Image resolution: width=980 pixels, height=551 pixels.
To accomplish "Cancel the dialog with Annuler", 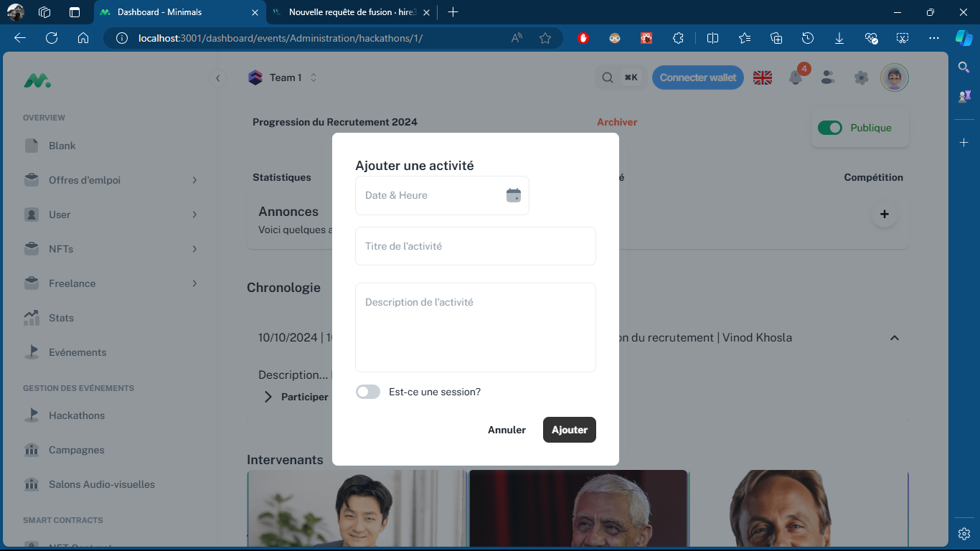I will pyautogui.click(x=507, y=430).
